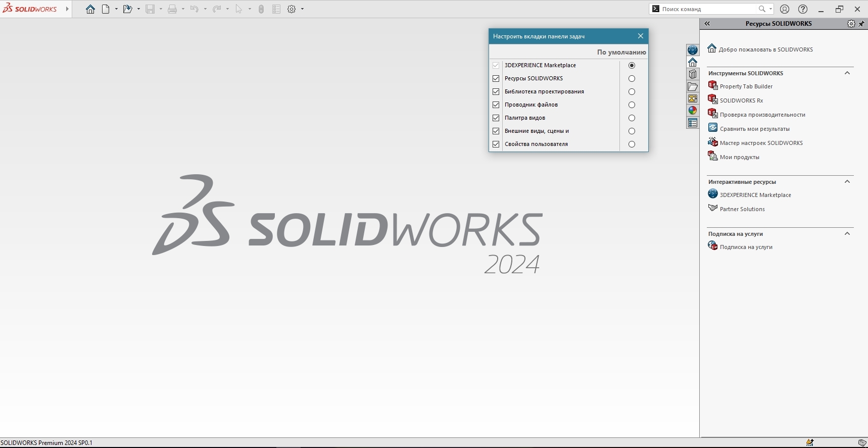Viewport: 868px width, 448px height.
Task: Pin the SOLIDWORKS Resources task pane
Action: pyautogui.click(x=861, y=24)
